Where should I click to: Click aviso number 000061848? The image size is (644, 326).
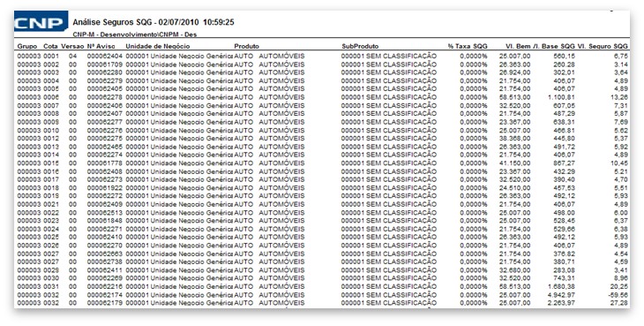coord(105,221)
